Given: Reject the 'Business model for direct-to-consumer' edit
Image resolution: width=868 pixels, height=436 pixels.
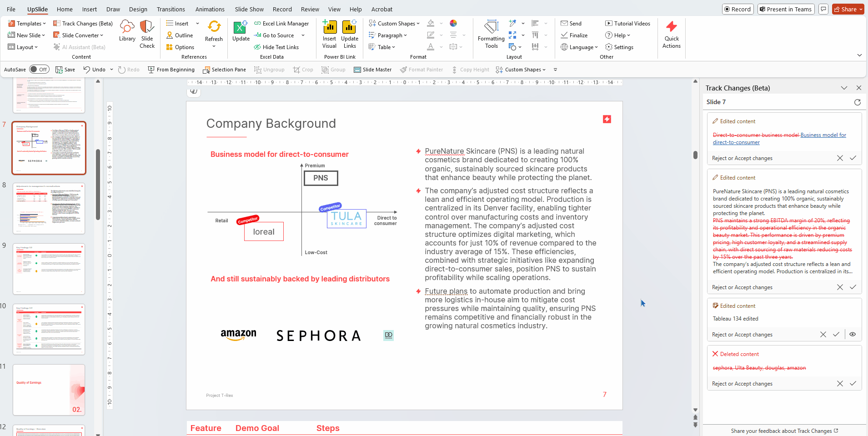Looking at the screenshot, I should [x=840, y=158].
